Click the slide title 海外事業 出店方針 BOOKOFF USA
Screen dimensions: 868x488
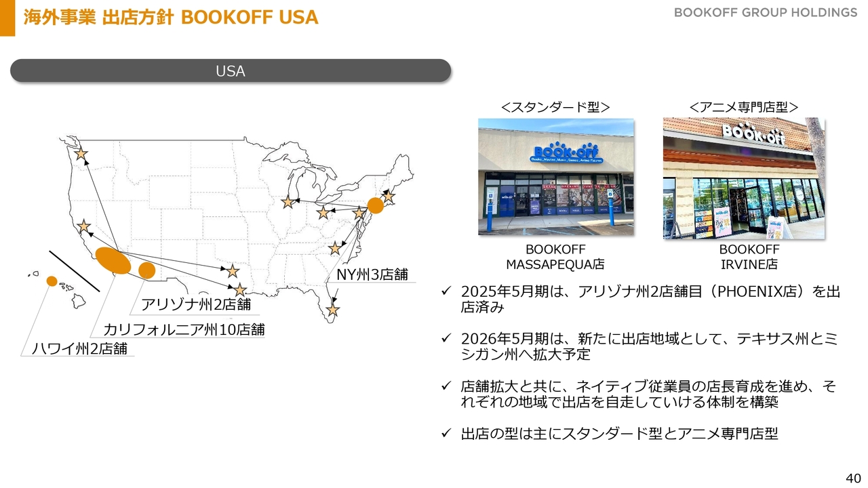click(171, 17)
